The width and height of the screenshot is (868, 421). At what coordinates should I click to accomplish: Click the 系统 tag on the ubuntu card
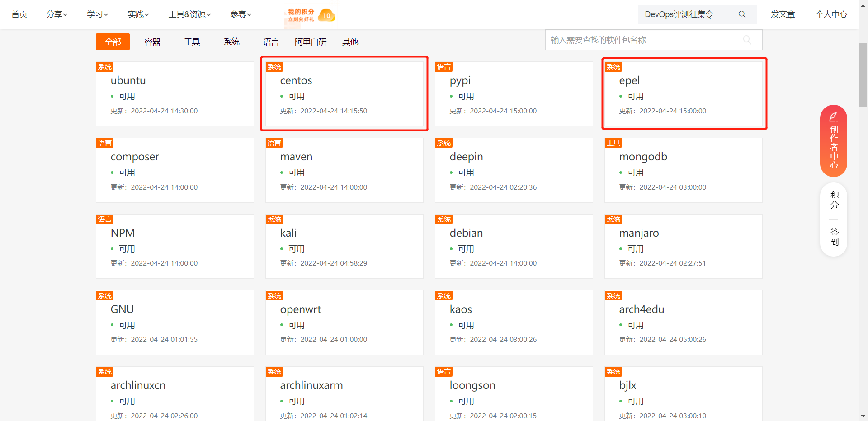(105, 67)
